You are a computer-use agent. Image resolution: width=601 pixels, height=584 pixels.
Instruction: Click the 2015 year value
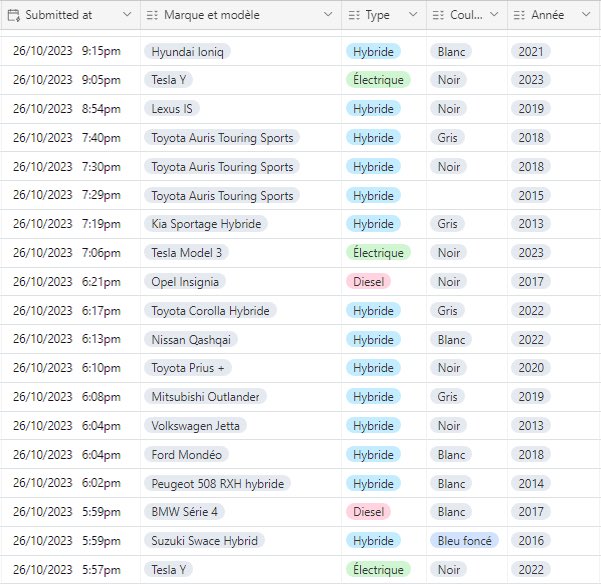tap(531, 195)
